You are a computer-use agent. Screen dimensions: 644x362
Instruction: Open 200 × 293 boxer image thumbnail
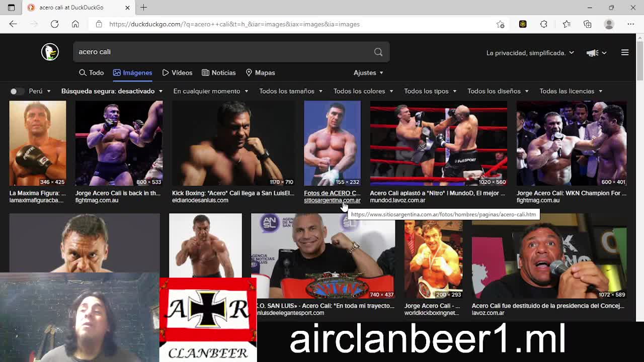434,256
